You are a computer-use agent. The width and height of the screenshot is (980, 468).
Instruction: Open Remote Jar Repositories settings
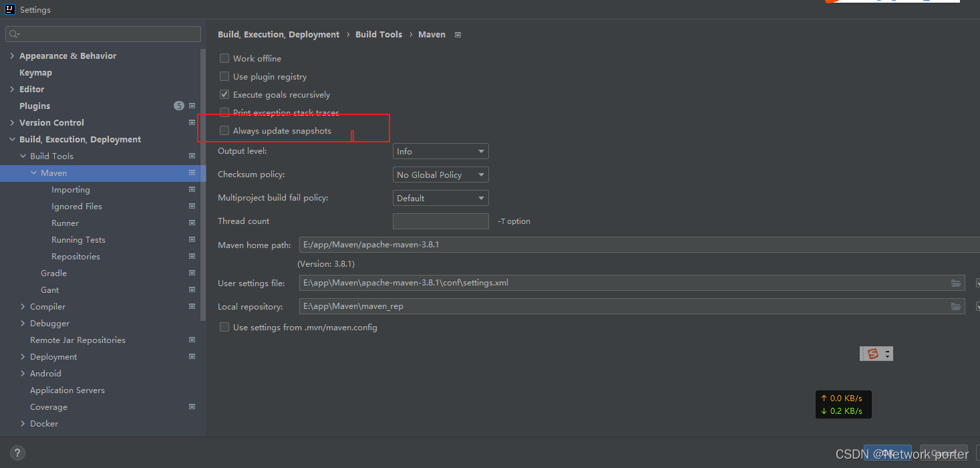click(77, 340)
